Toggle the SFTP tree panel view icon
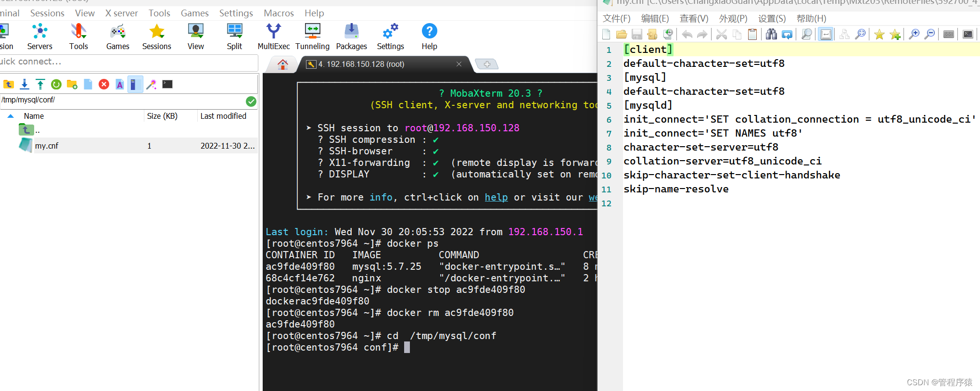 135,85
